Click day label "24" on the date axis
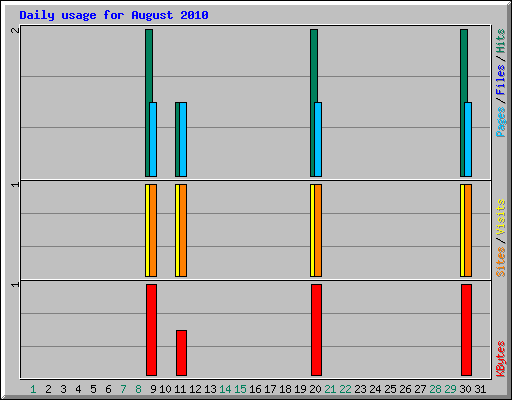512x400 pixels. [x=375, y=389]
